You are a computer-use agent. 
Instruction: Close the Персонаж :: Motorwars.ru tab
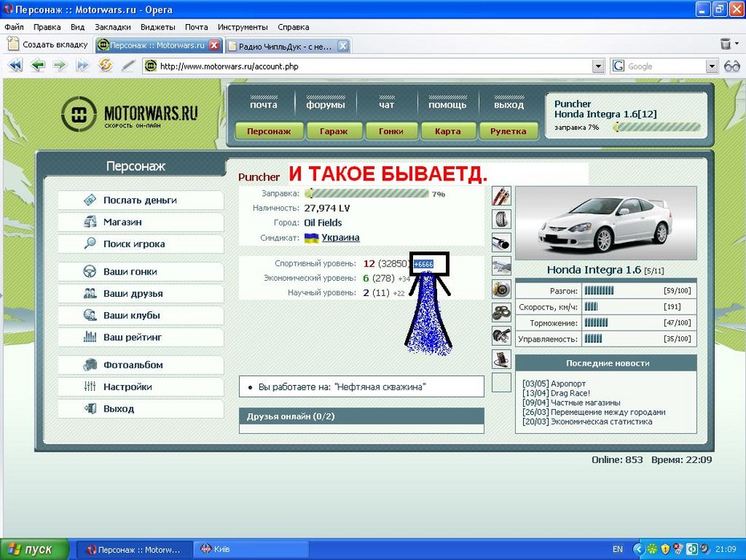tap(214, 45)
